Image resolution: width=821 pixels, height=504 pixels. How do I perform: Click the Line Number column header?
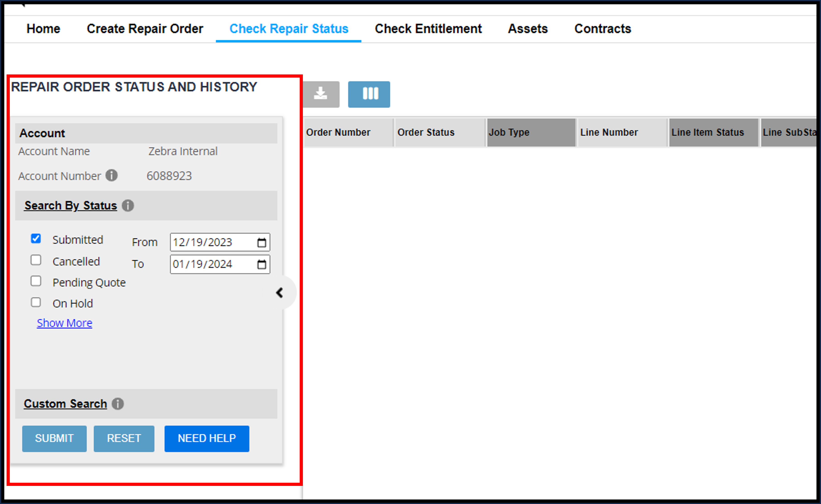622,132
